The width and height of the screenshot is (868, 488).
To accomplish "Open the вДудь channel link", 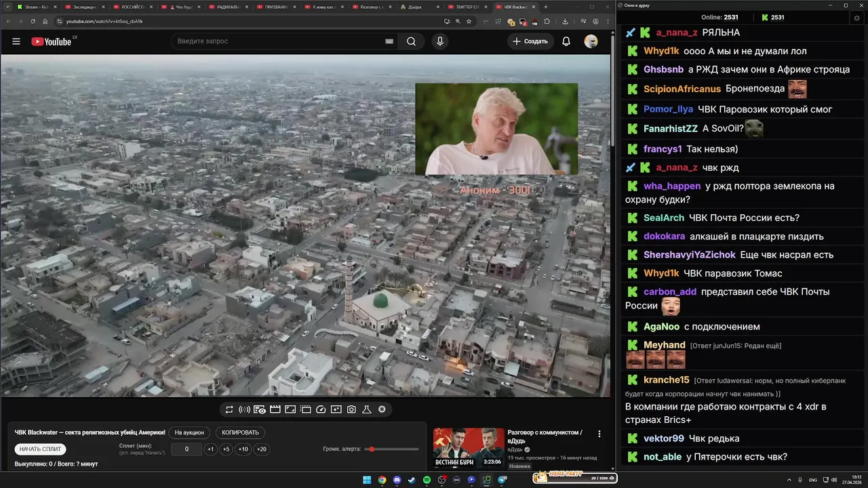I will (515, 449).
